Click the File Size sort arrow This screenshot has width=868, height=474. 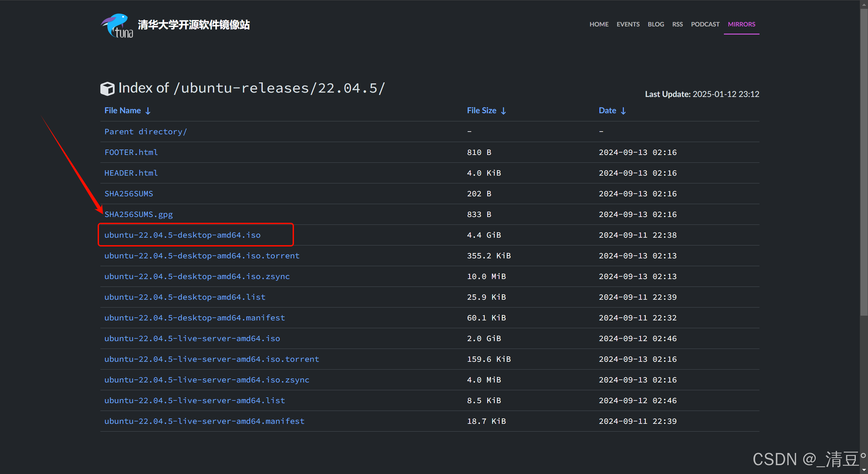504,111
